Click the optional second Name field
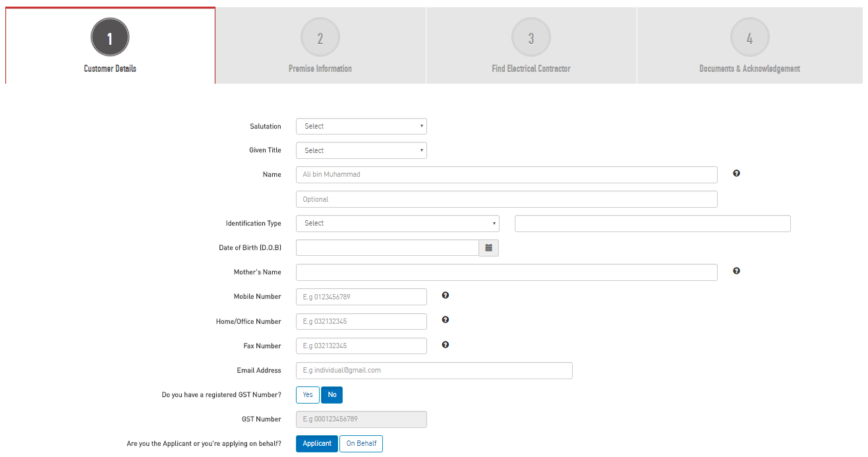868x457 pixels. [x=506, y=199]
